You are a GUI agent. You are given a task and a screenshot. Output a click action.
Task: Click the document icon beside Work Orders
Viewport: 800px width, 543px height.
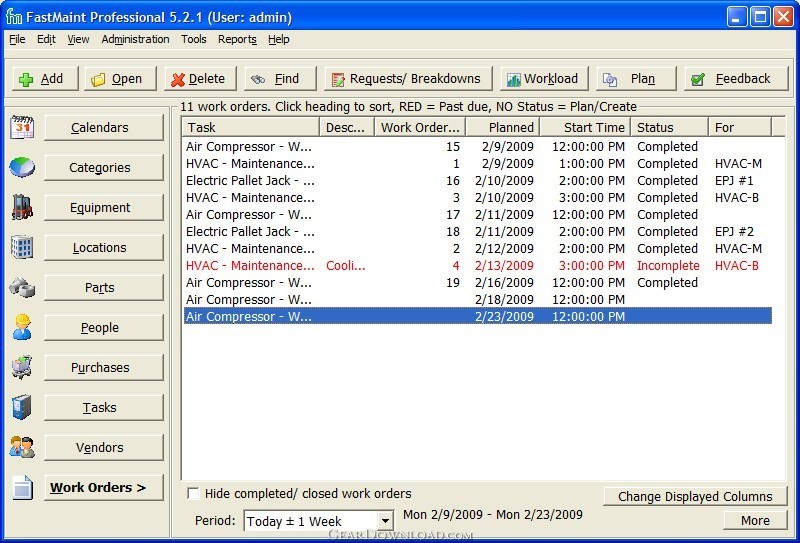pyautogui.click(x=22, y=487)
